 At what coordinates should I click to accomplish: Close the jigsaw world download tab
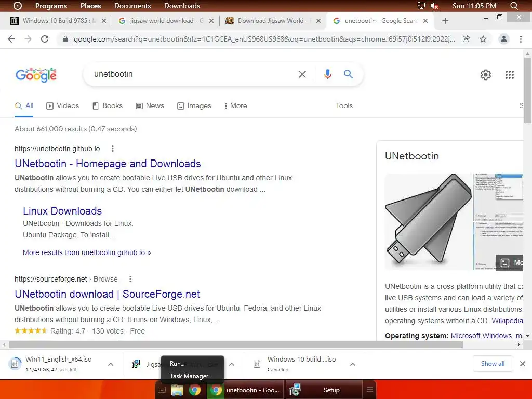pos(211,21)
